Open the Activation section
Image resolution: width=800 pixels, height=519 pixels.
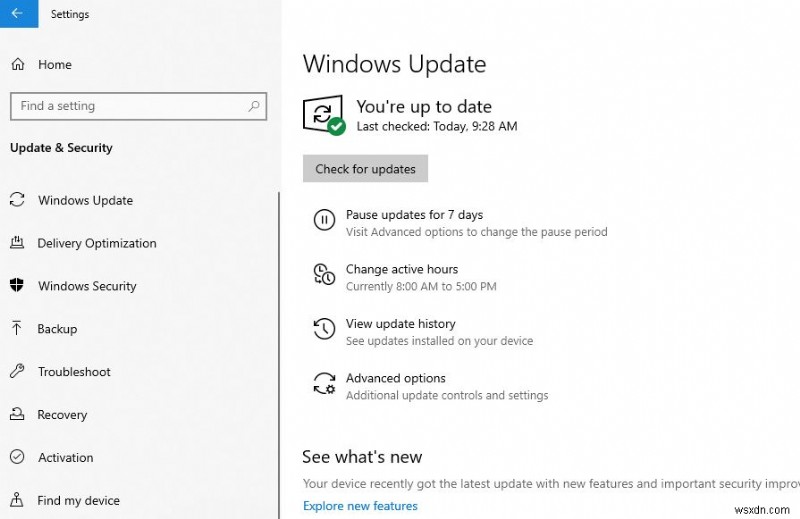tap(66, 457)
